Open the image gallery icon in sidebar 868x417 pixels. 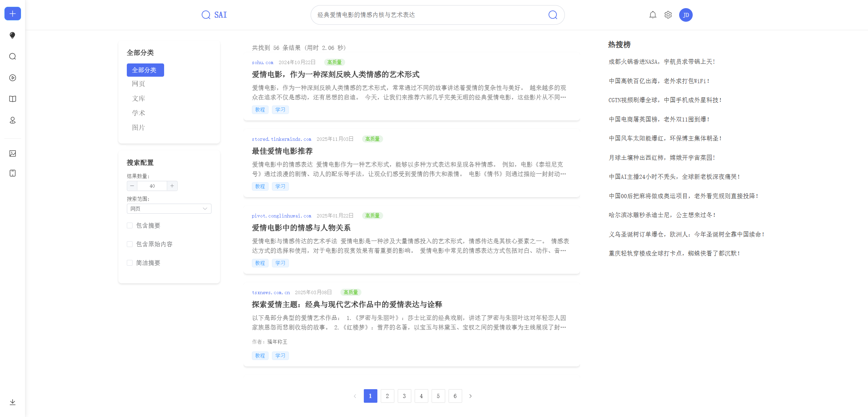[x=13, y=153]
